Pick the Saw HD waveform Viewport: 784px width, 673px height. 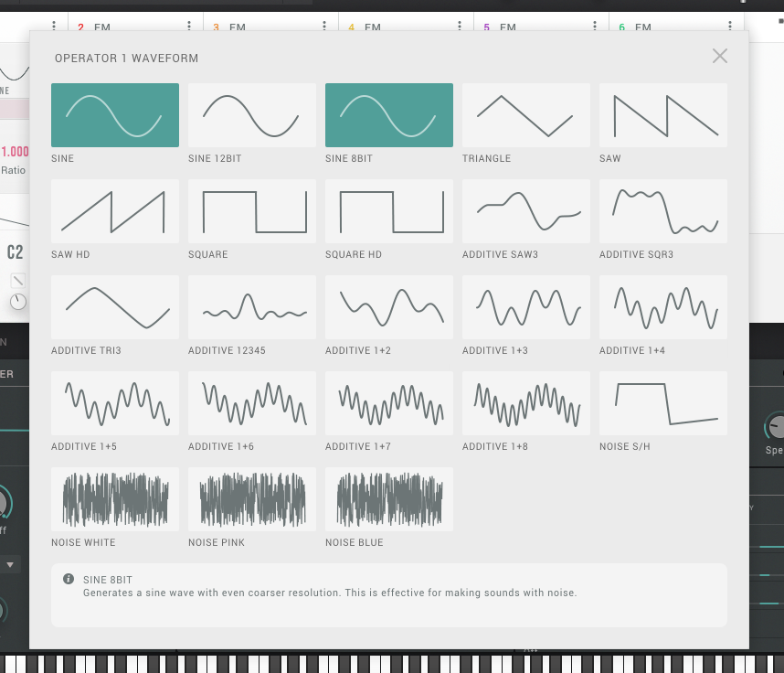point(115,211)
